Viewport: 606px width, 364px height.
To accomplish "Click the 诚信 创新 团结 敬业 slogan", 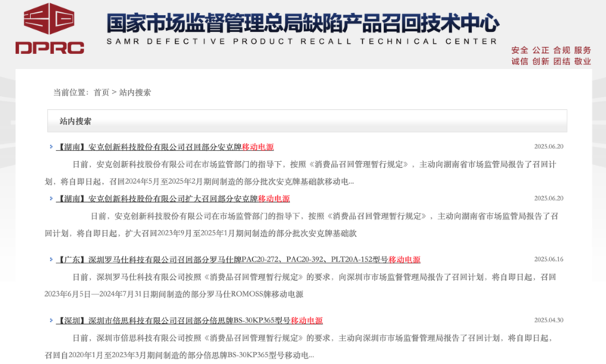I will click(551, 61).
